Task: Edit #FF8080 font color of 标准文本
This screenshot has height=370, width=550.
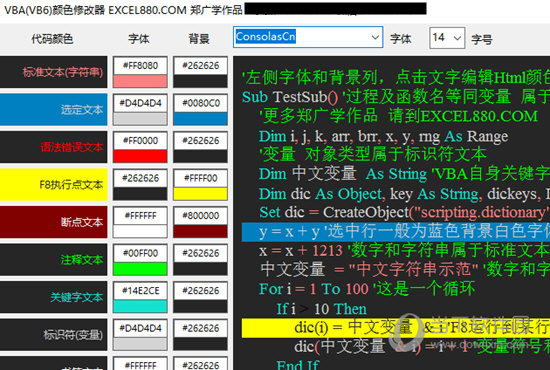Action: click(140, 66)
